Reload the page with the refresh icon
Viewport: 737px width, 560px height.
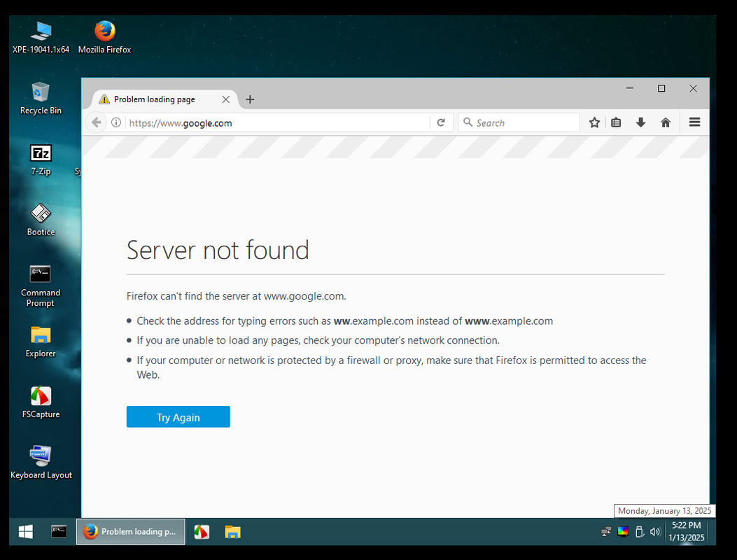pos(441,122)
